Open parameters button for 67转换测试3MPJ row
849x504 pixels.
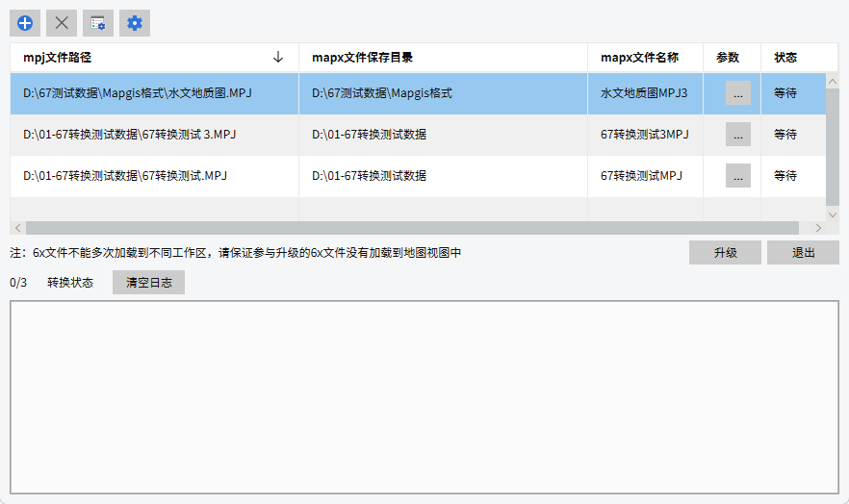pos(737,135)
